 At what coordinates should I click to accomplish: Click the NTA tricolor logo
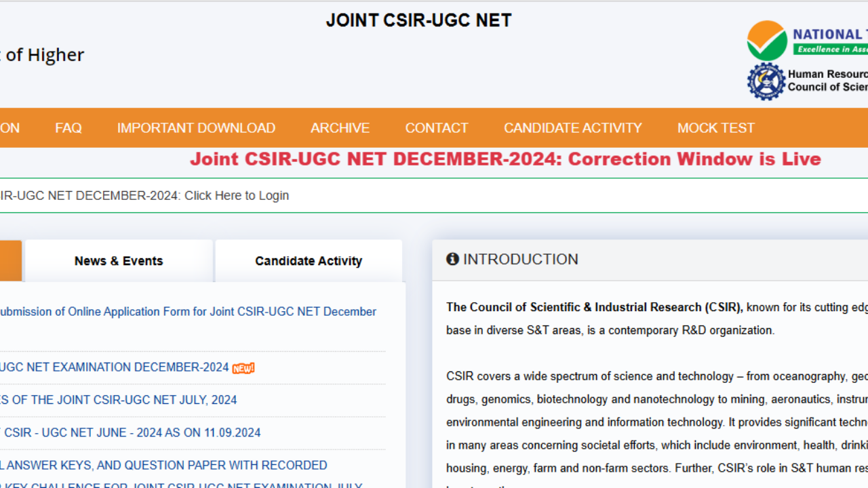click(x=766, y=39)
